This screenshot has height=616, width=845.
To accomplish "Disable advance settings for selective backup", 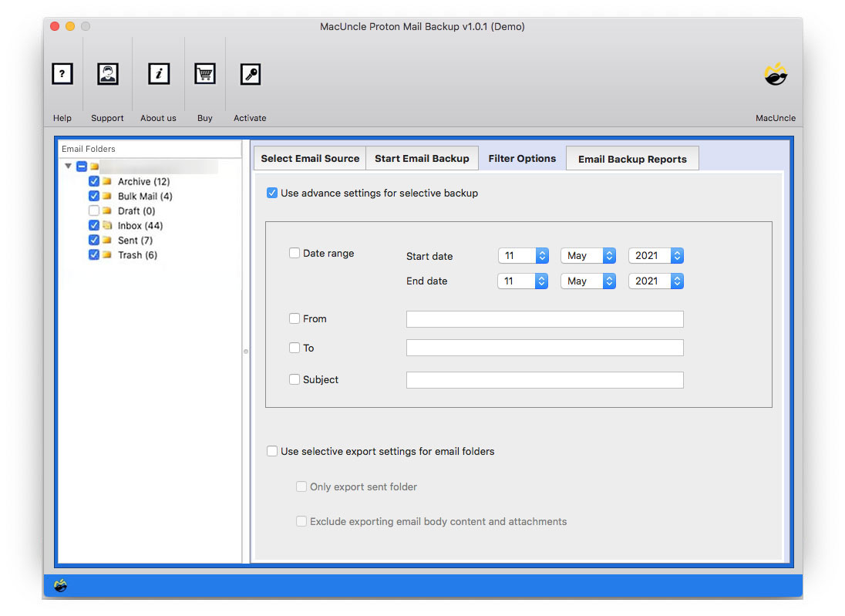I will (x=272, y=193).
